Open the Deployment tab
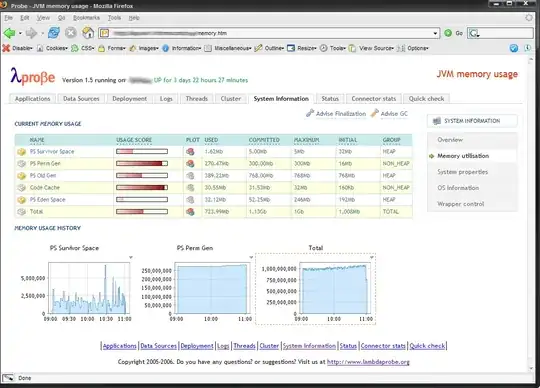 (x=129, y=99)
